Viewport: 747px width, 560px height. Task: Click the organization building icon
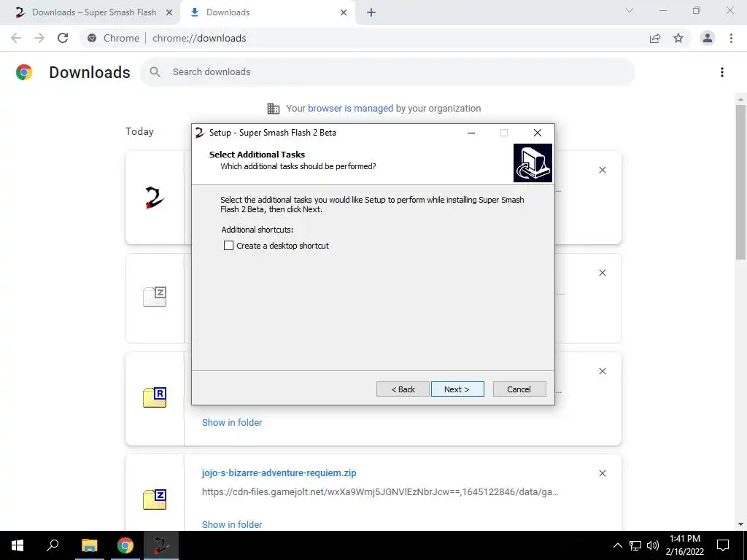point(273,109)
